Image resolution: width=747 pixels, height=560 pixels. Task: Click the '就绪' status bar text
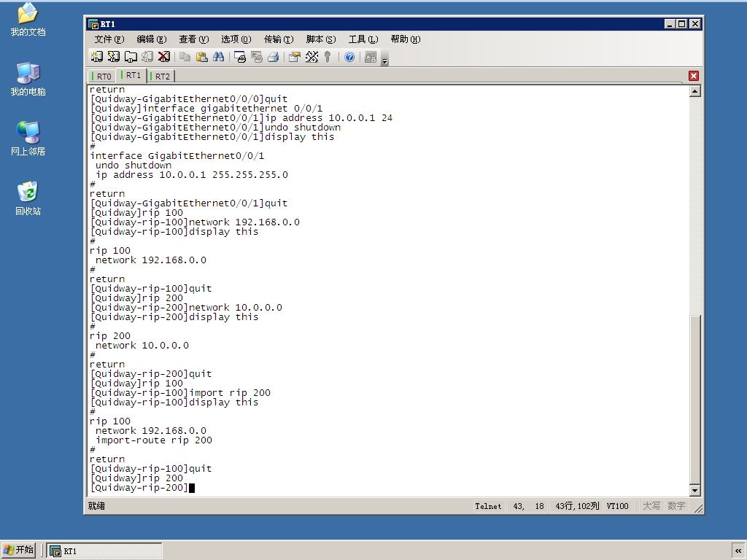[96, 506]
